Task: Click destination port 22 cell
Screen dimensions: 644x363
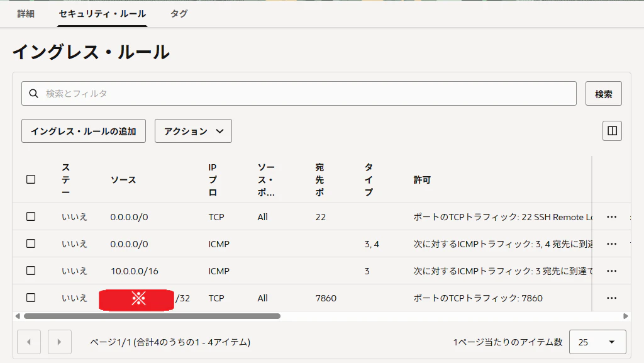Action: [320, 217]
